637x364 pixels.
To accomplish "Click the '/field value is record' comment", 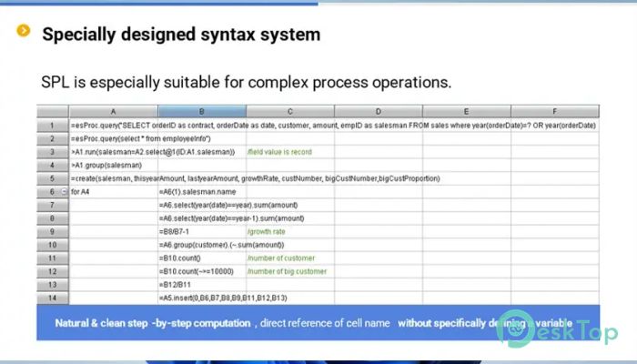I will (279, 152).
